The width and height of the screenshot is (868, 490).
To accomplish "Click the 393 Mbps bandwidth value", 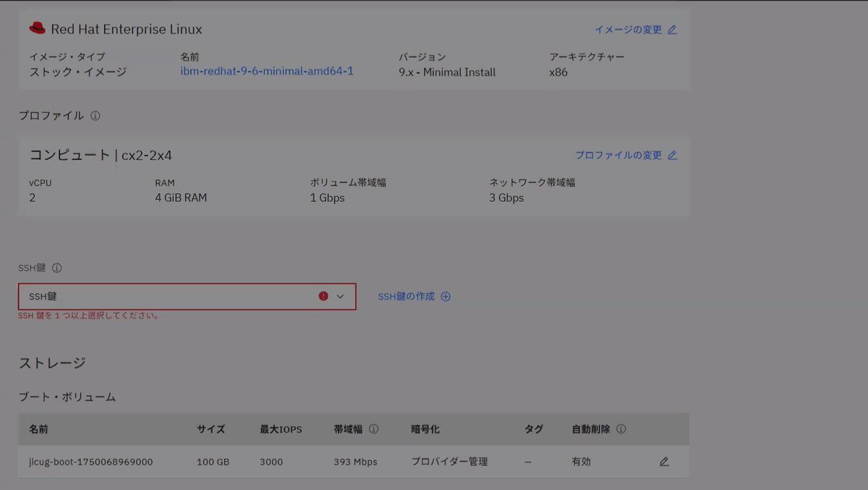I will [355, 462].
